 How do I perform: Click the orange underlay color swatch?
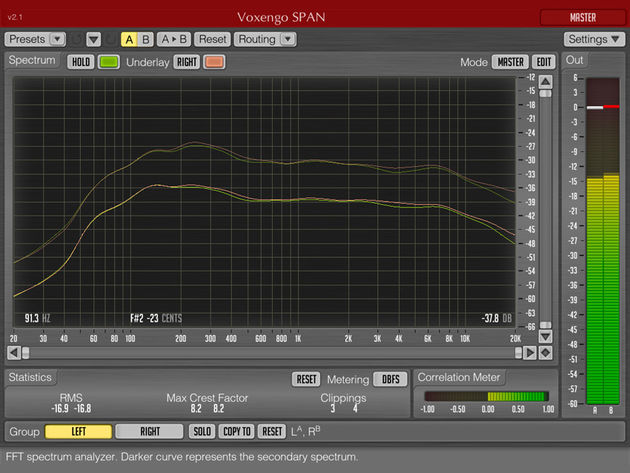214,62
